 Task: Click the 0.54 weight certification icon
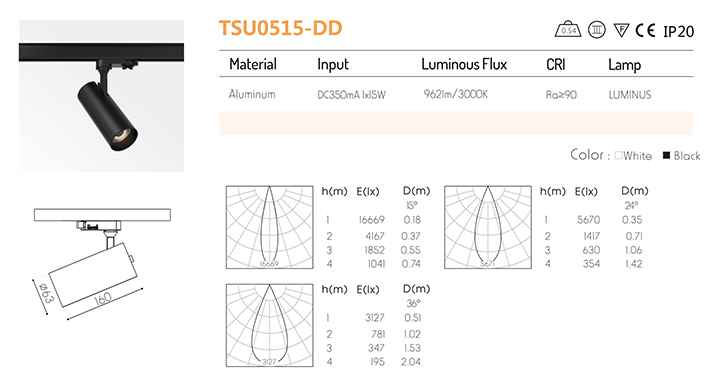pyautogui.click(x=568, y=29)
